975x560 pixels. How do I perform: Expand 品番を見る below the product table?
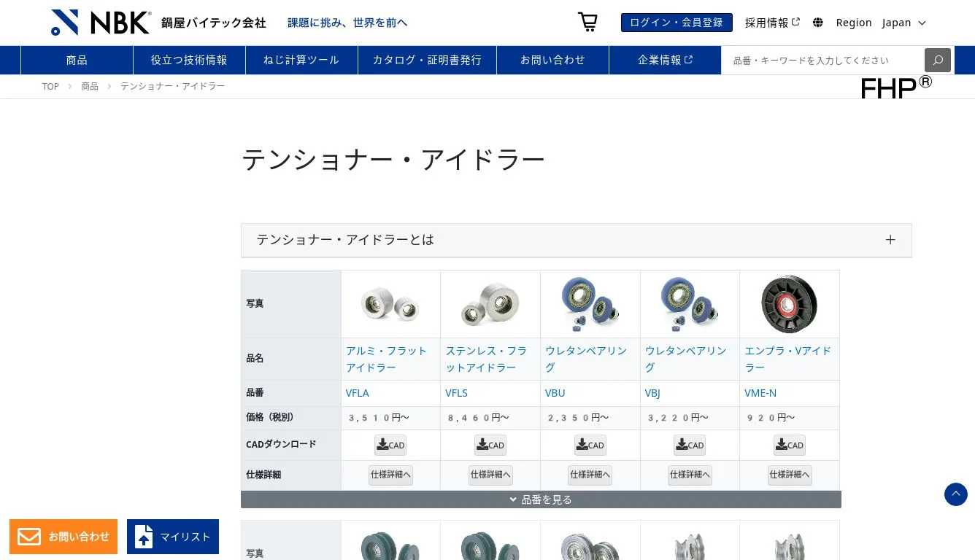tap(541, 499)
